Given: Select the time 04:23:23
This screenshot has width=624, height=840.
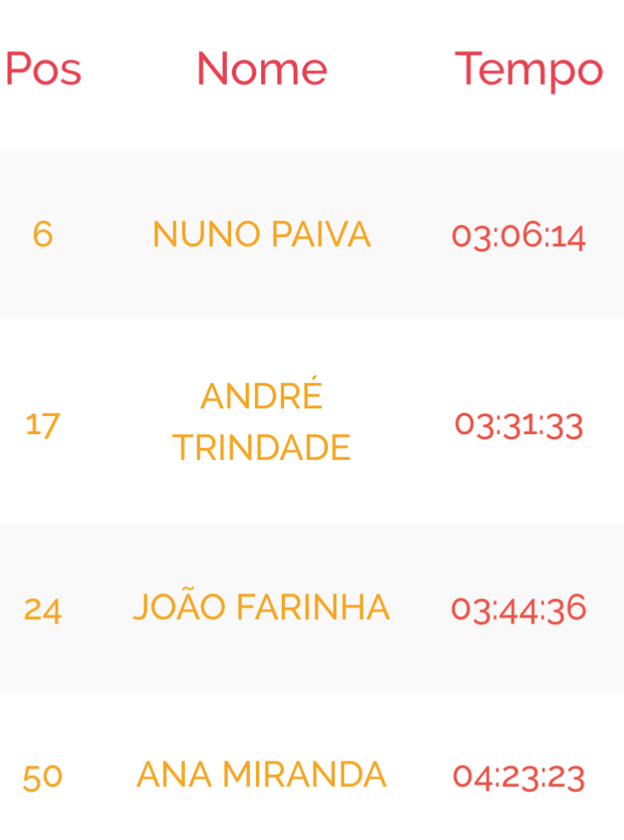Looking at the screenshot, I should coord(519,777).
